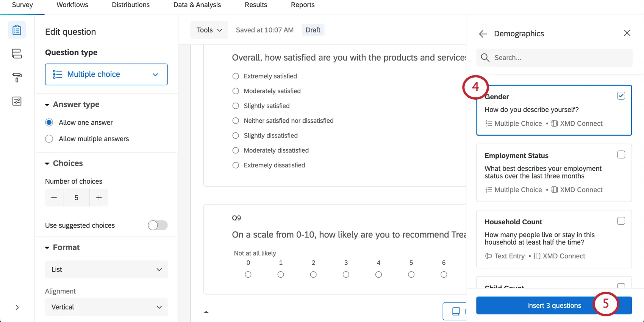Open the survey options icon in sidebar
644x322 pixels.
(x=17, y=101)
